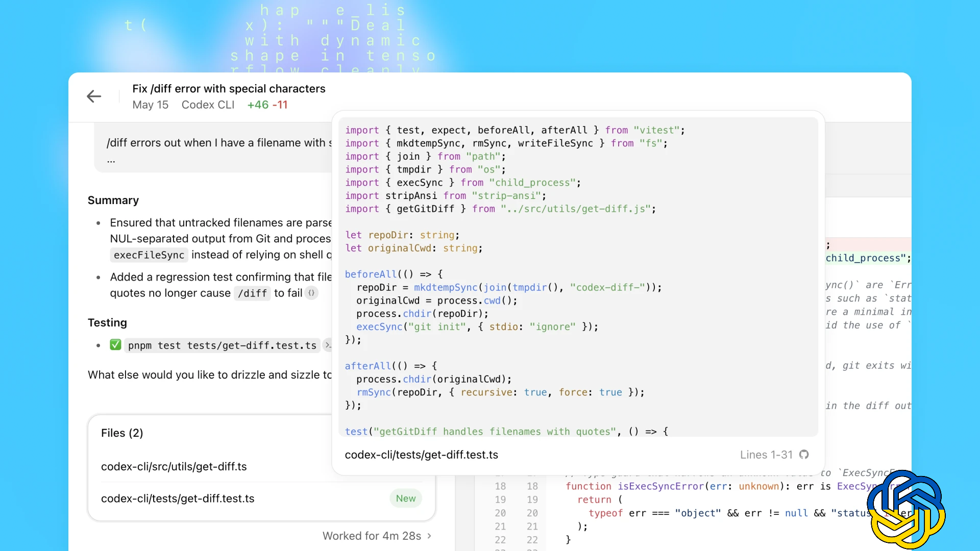Click the 'May 15' date label

click(150, 105)
